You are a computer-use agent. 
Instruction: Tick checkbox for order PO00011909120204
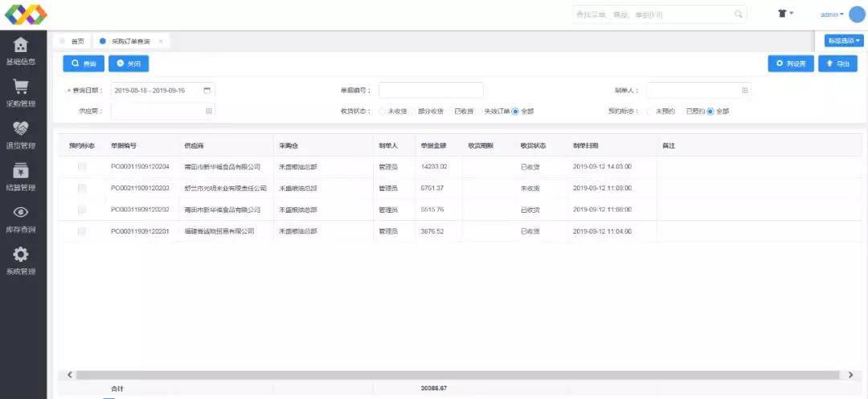pyautogui.click(x=82, y=167)
